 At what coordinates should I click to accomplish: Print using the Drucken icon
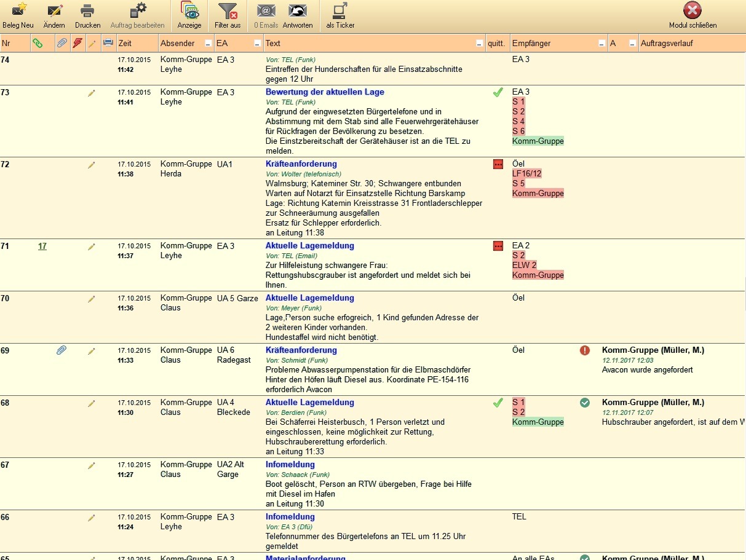point(87,11)
